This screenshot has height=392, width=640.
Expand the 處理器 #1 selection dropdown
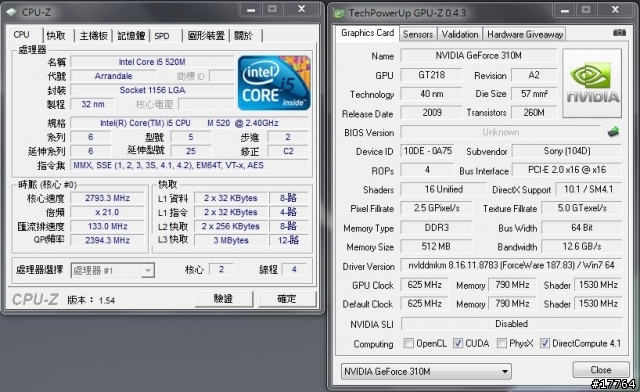pyautogui.click(x=113, y=270)
